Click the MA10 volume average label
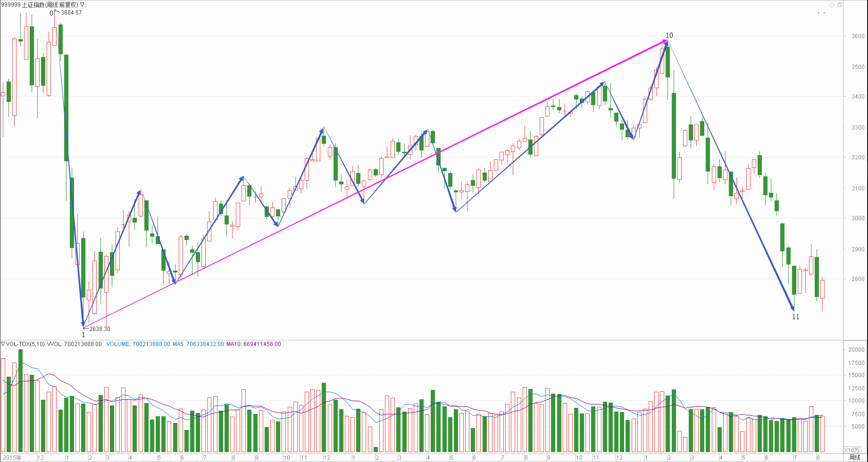This screenshot has width=868, height=462. [x=253, y=344]
